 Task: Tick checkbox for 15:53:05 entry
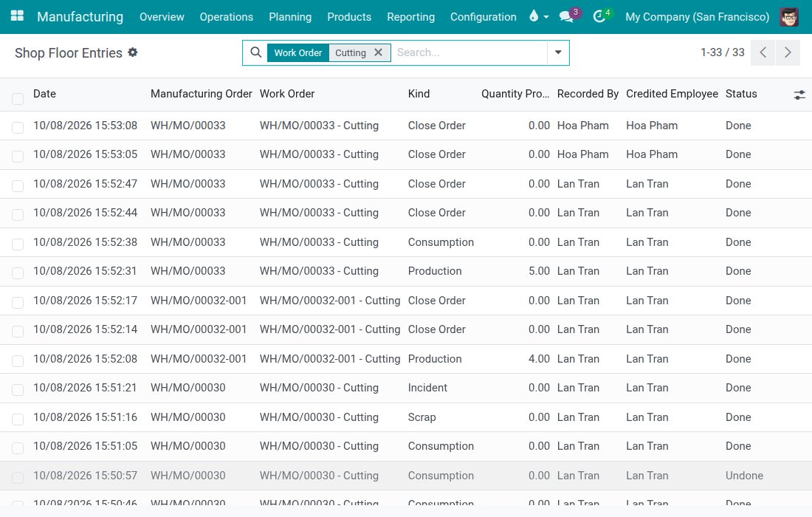coord(18,157)
